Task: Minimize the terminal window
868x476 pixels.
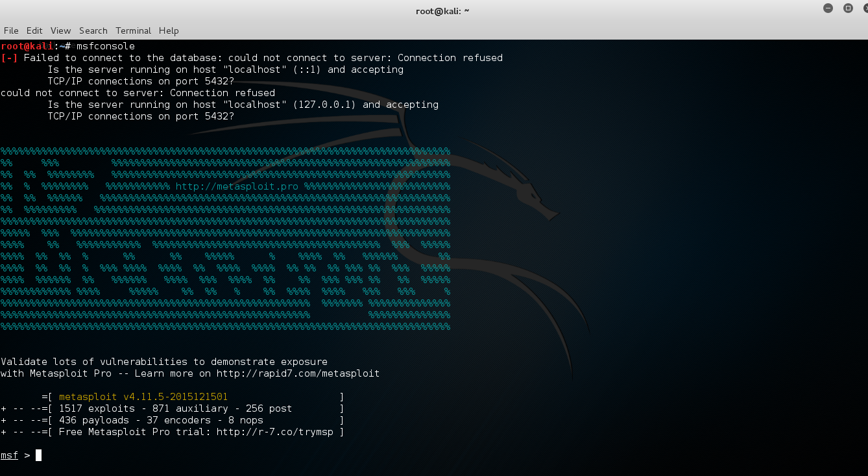Action: click(828, 8)
